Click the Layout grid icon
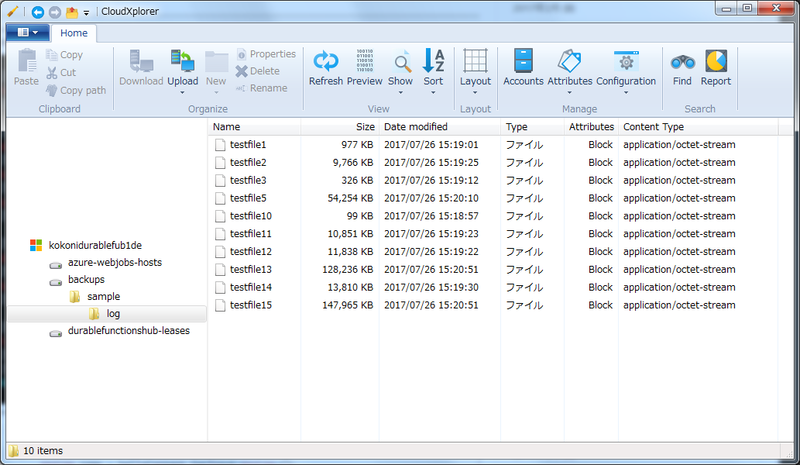Image resolution: width=800 pixels, height=465 pixels. tap(475, 61)
